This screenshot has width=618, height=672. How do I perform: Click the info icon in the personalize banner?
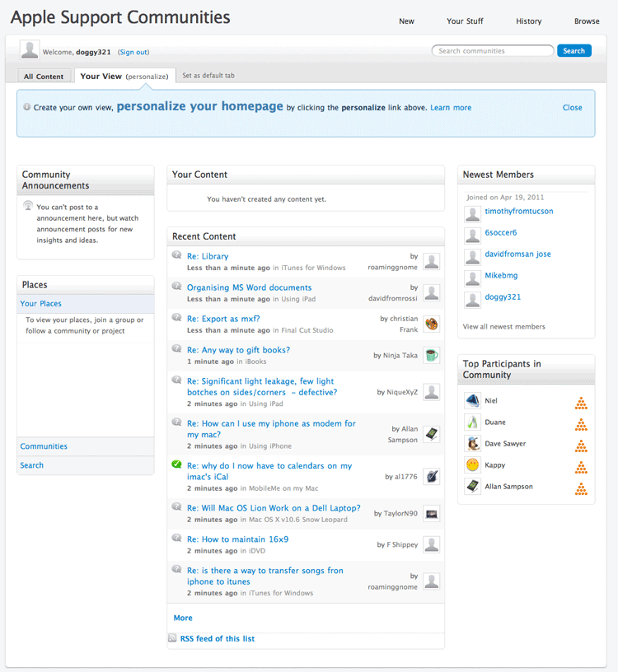click(26, 107)
